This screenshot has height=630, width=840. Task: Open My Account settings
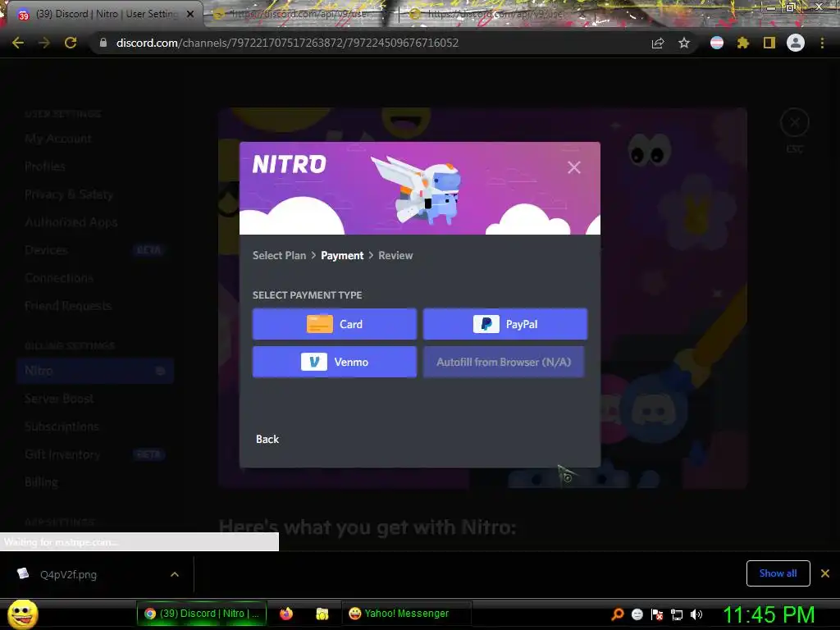(58, 139)
